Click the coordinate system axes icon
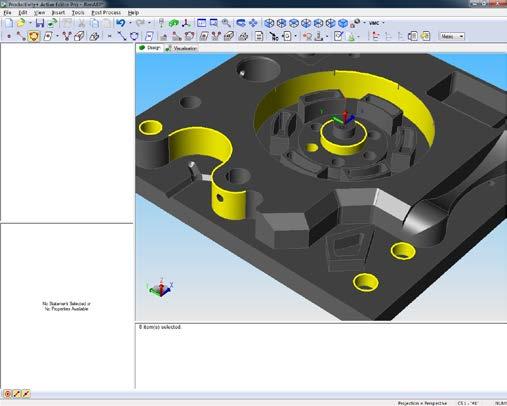This screenshot has width=507, height=406. click(x=186, y=23)
